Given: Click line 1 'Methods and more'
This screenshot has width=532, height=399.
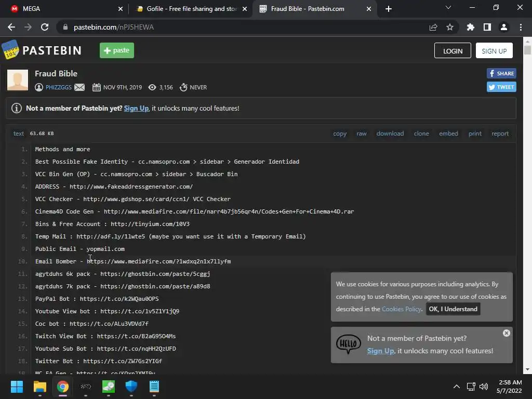Looking at the screenshot, I should click(63, 149).
